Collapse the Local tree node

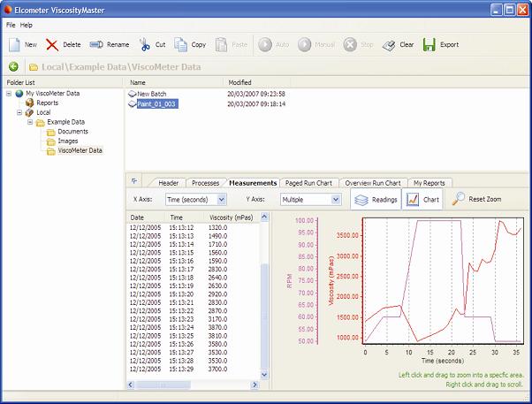pos(19,112)
